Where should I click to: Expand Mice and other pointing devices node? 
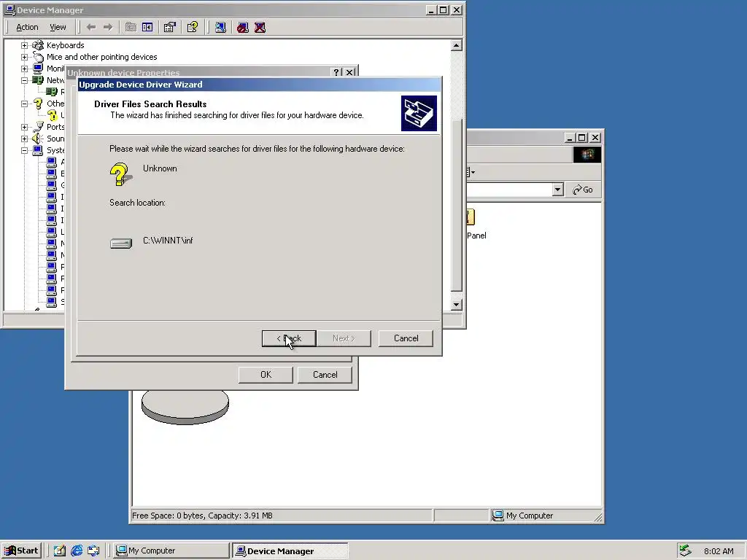[x=24, y=57]
